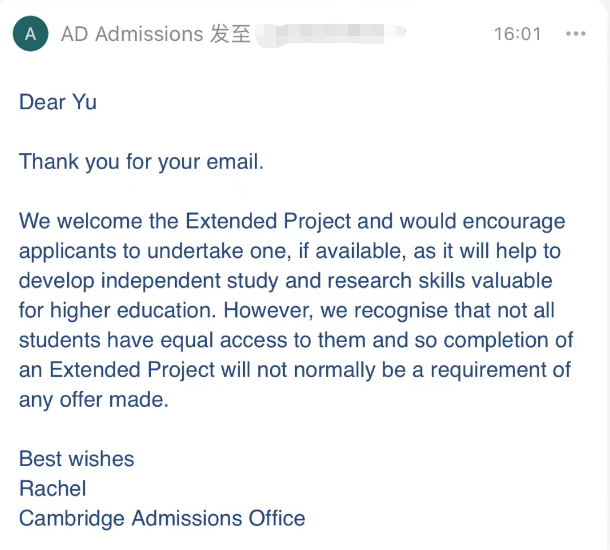
Task: Click the Dear Yu greeting line
Action: click(58, 102)
